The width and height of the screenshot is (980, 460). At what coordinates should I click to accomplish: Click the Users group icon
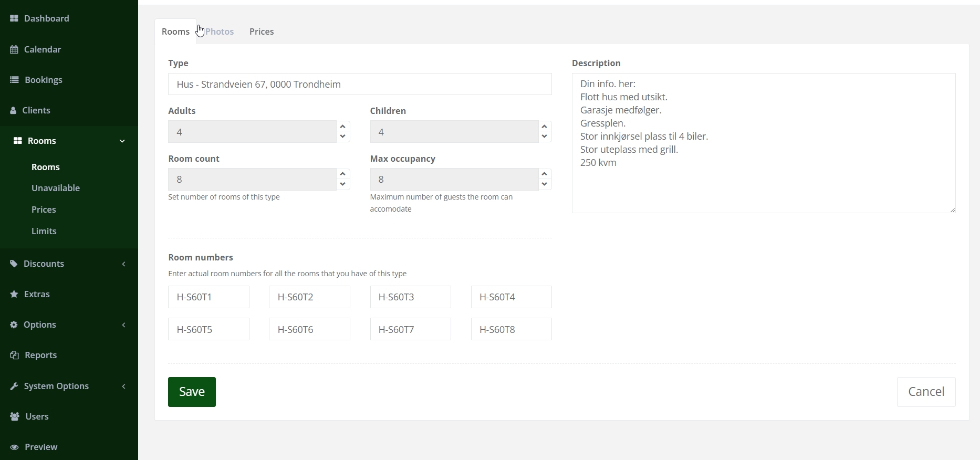pyautogui.click(x=15, y=416)
